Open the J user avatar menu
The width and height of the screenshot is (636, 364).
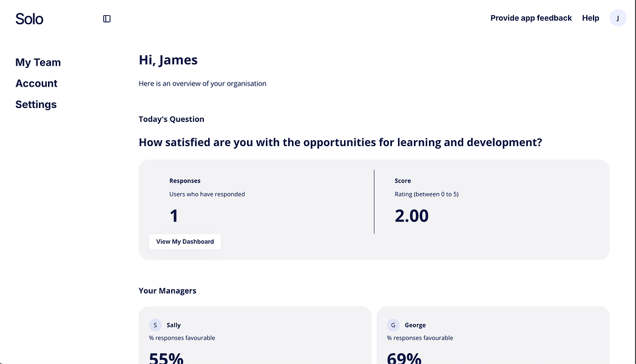click(618, 18)
